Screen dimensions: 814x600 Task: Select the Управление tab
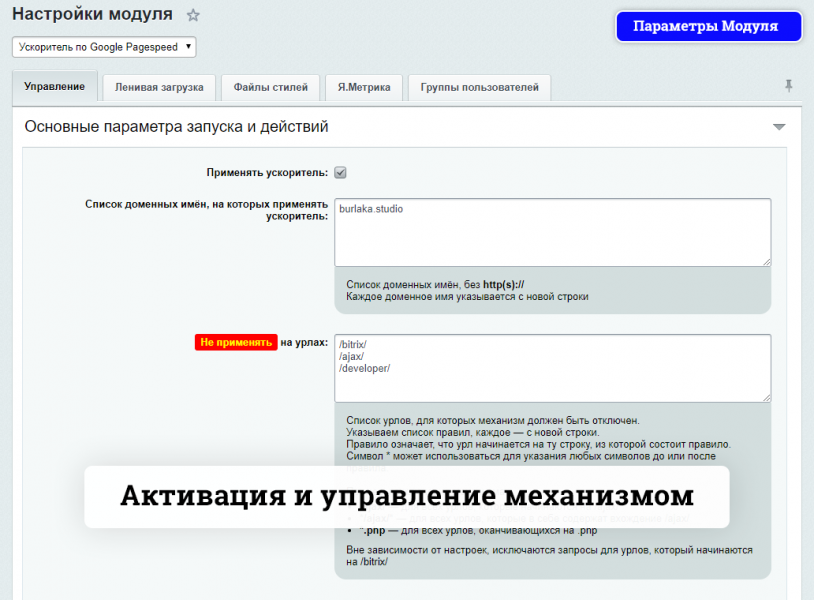click(54, 87)
